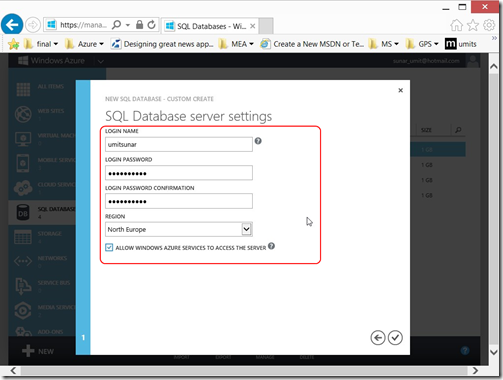Close the New SQL Database dialog
The height and width of the screenshot is (380, 503).
coord(401,90)
